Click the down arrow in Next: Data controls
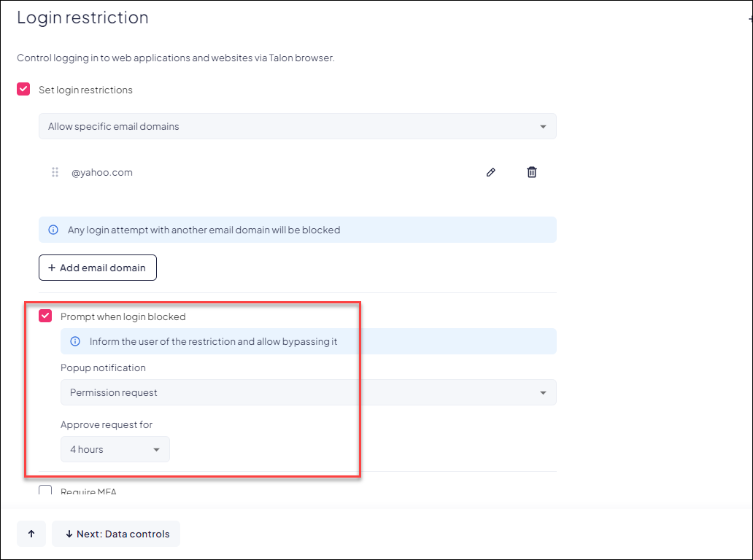 click(x=69, y=534)
